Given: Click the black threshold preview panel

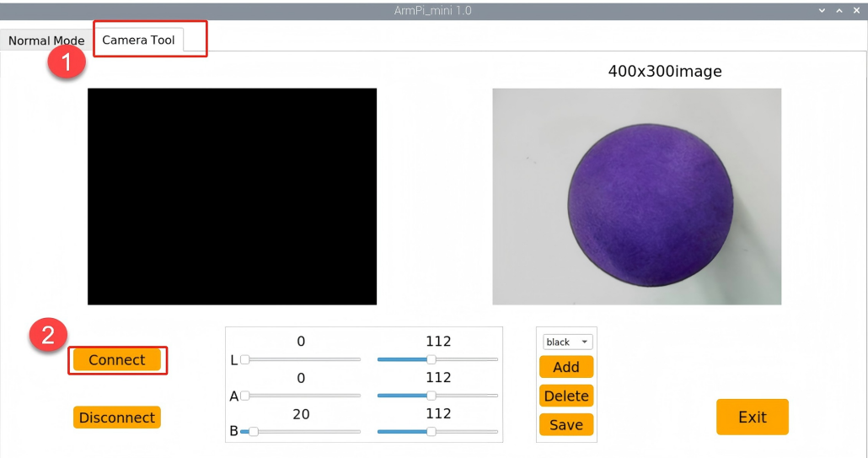Looking at the screenshot, I should 232,197.
